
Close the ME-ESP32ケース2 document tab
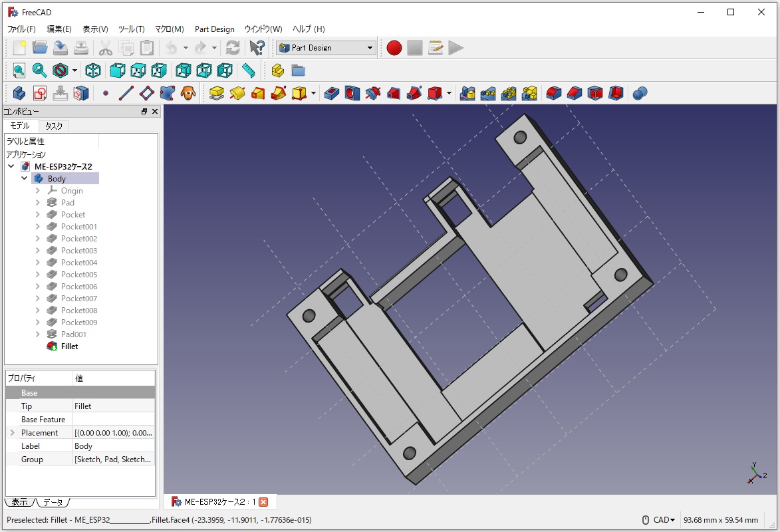click(263, 502)
